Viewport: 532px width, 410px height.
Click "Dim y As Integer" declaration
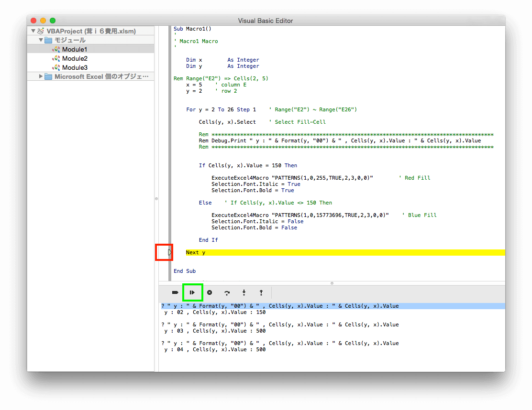[222, 66]
